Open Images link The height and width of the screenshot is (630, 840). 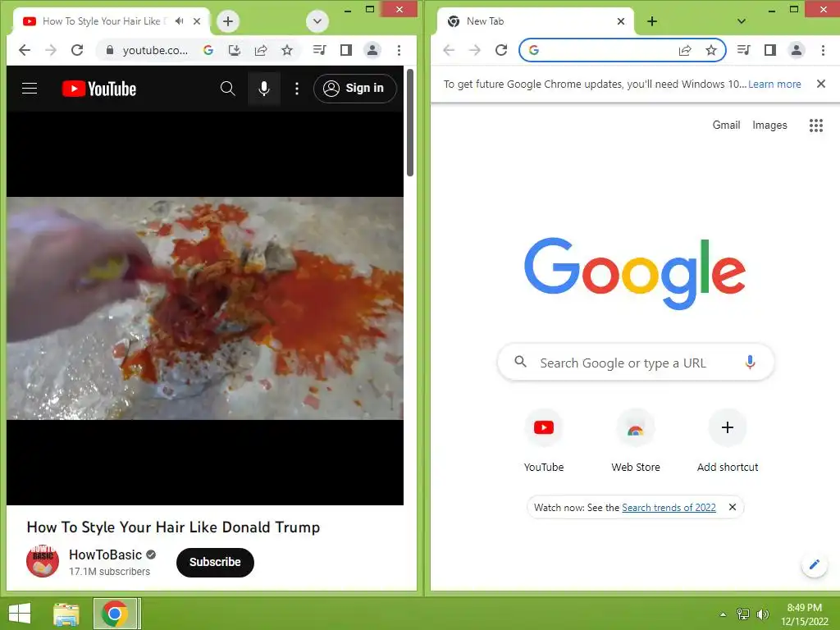click(x=769, y=125)
